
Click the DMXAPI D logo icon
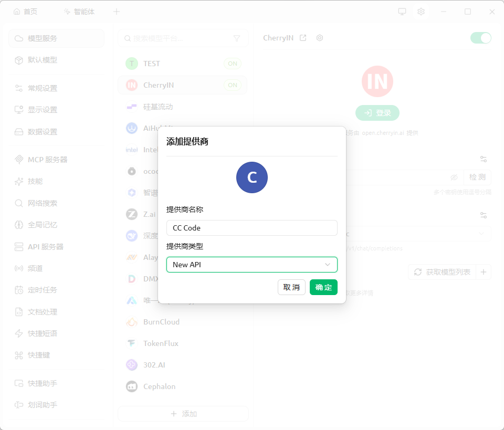click(132, 279)
